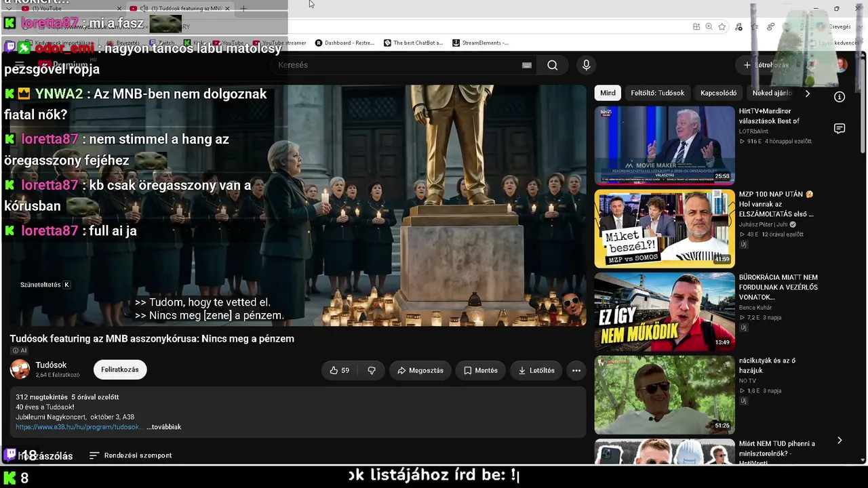The image size is (868, 488).
Task: Click the nácikutyák és az ő hazájuk title
Action: (x=768, y=365)
